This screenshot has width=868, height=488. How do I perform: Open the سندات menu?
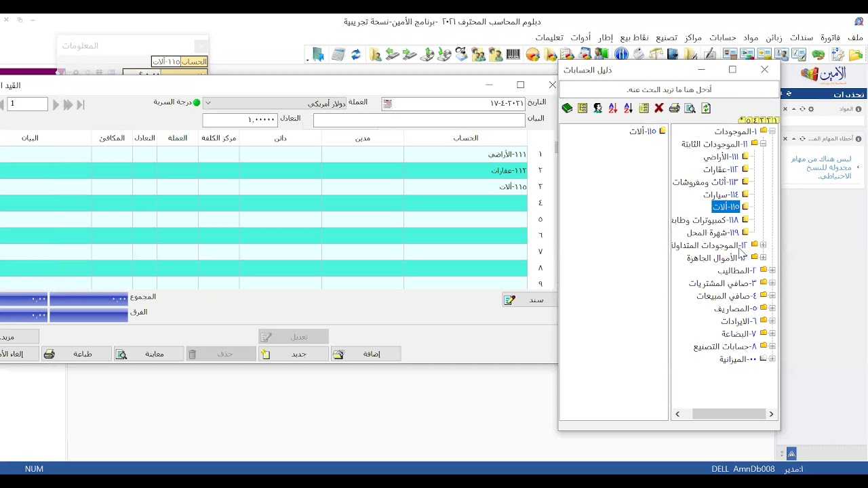coord(802,38)
